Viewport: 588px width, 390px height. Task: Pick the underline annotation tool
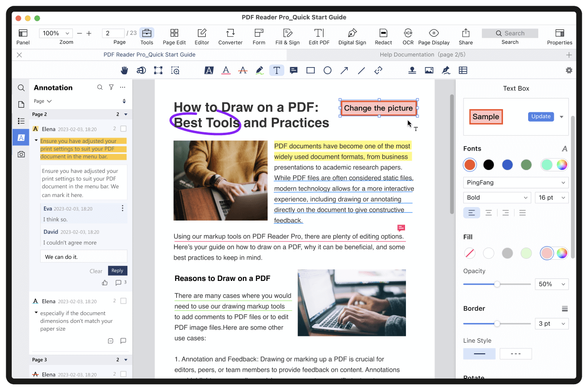pyautogui.click(x=225, y=70)
